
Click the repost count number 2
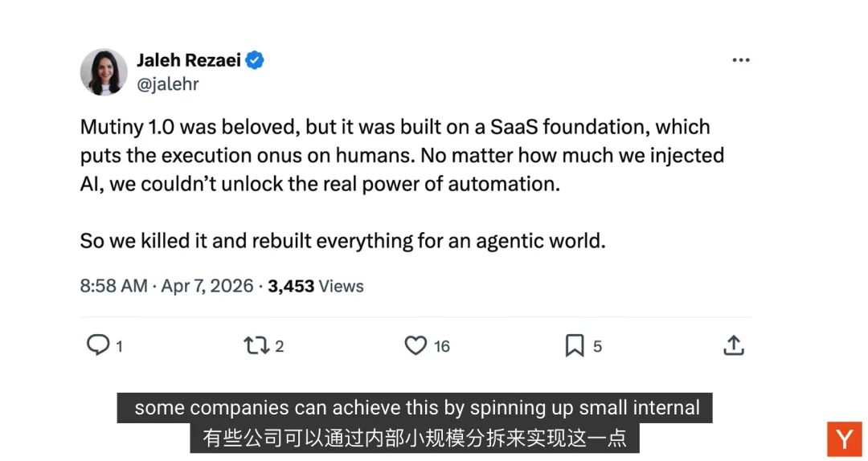click(280, 346)
